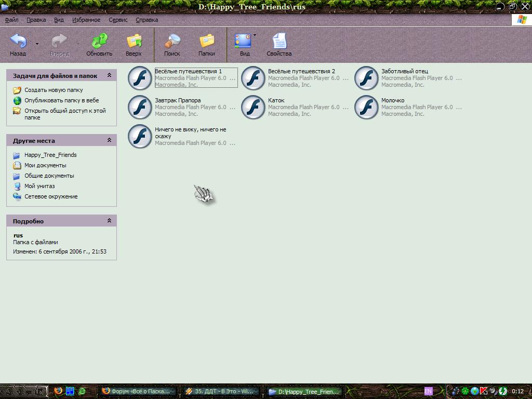532x399 pixels.
Task: Click the Назад back arrow icon
Action: coord(18,42)
